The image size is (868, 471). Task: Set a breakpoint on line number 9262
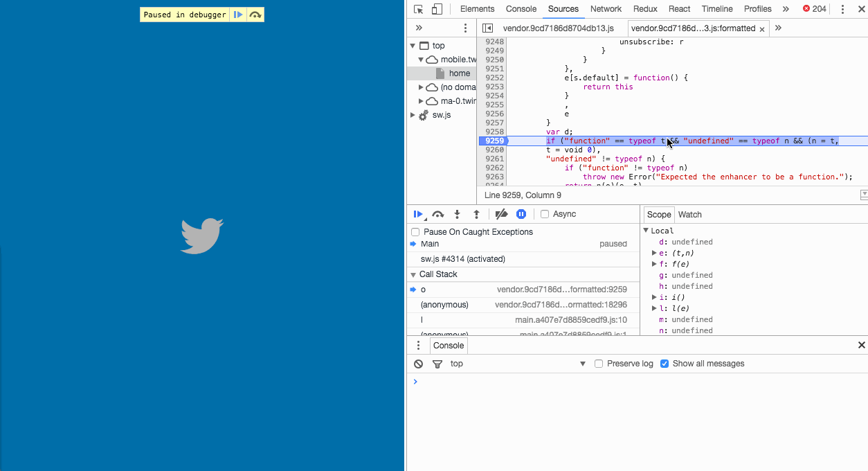tap(494, 168)
